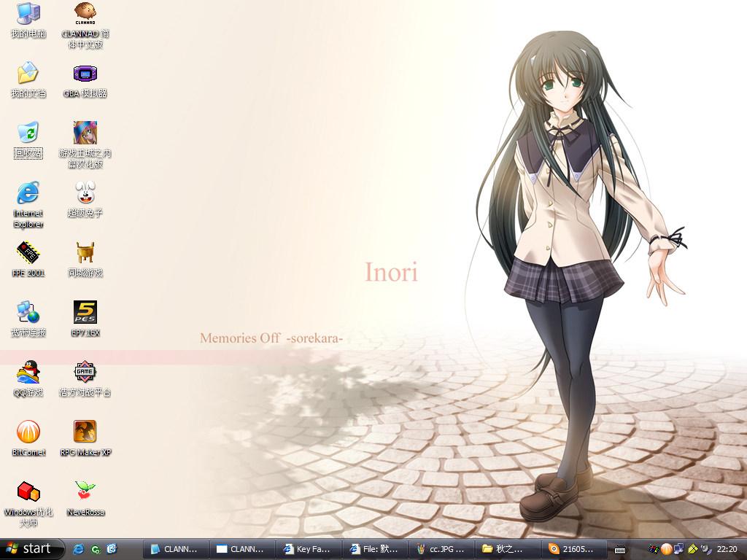Switch to the File: 默… taskbar window
The width and height of the screenshot is (747, 560).
pos(375,550)
